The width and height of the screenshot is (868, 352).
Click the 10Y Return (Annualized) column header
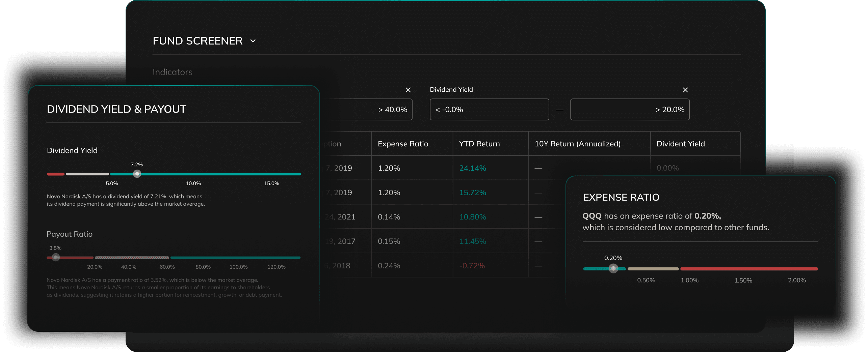577,144
